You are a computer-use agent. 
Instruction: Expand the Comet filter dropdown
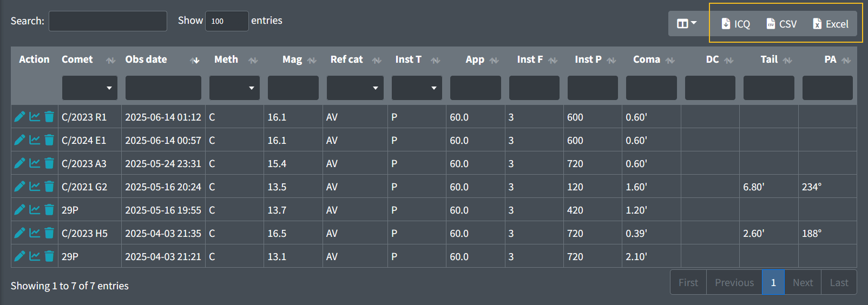click(x=90, y=88)
